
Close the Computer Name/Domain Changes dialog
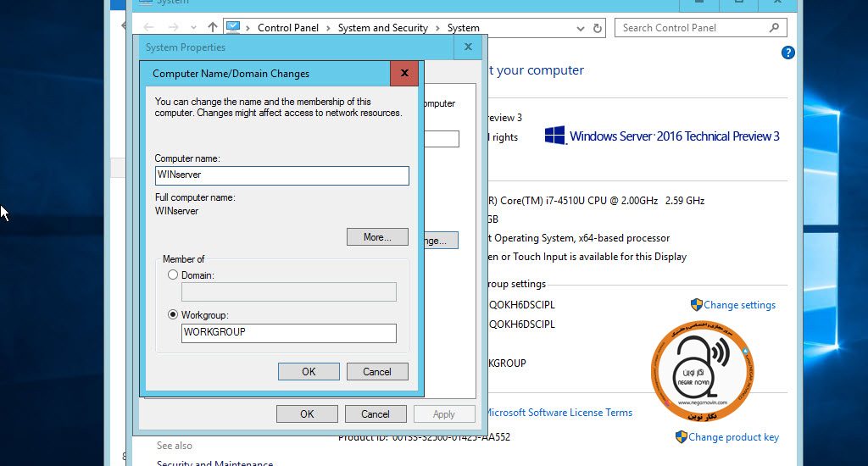(404, 73)
